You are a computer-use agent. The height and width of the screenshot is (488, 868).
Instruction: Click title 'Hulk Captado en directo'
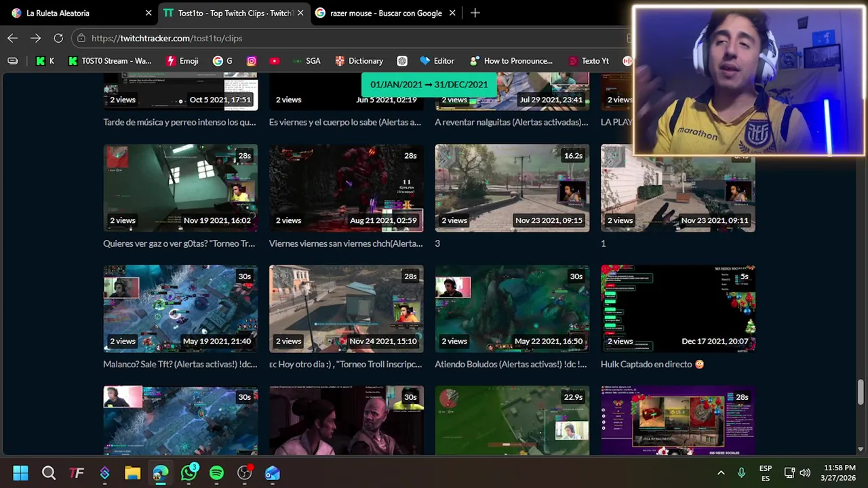[652, 365]
